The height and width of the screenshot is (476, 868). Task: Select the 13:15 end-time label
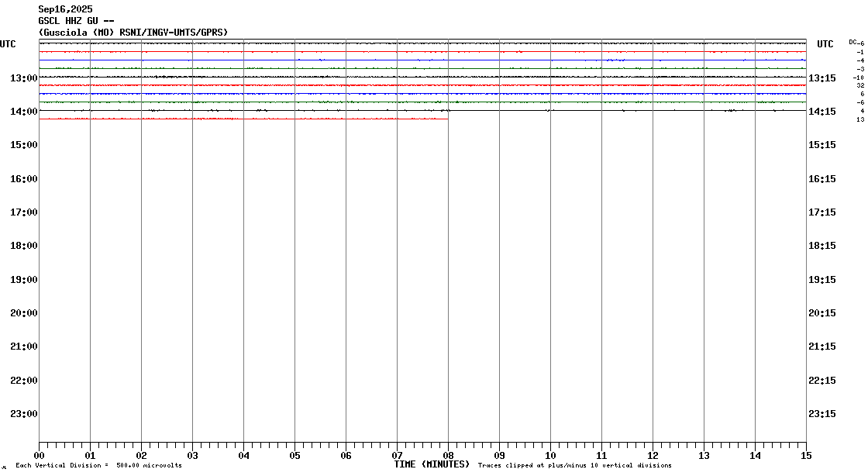click(x=822, y=78)
